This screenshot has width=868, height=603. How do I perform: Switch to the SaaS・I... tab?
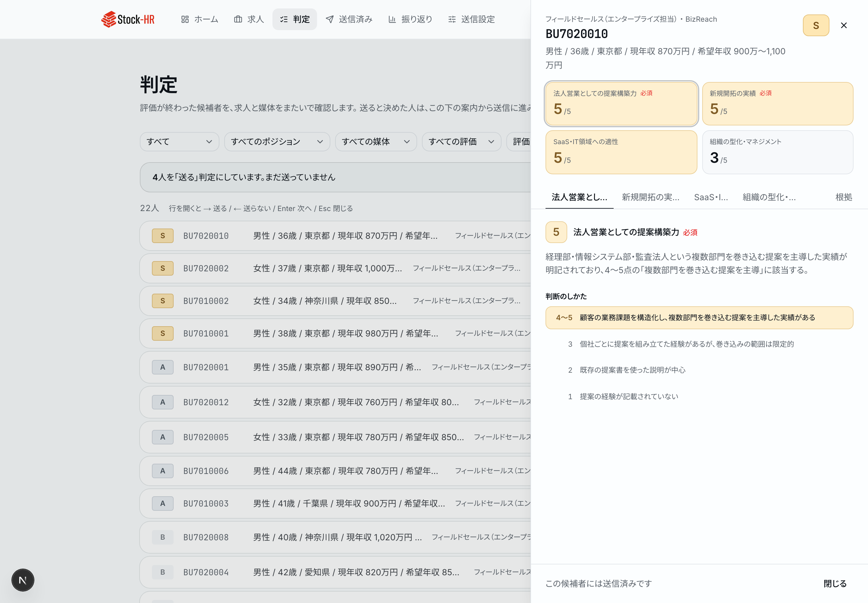[711, 197]
